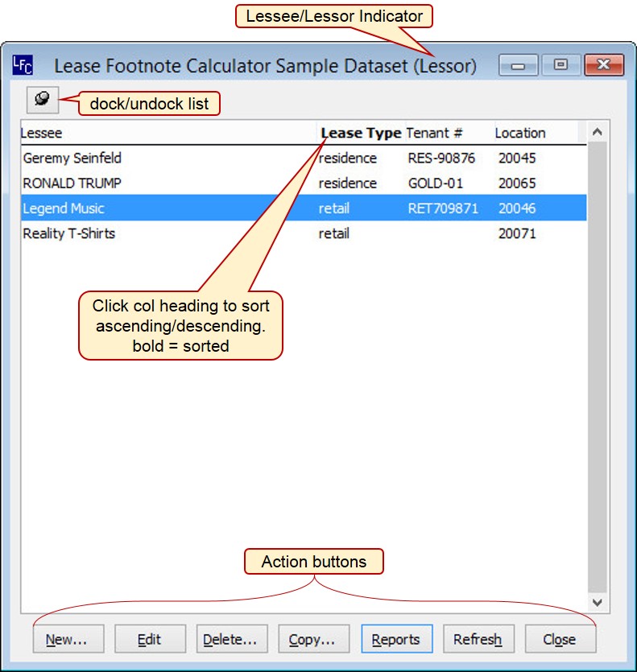Click the Copy... button

coord(314,639)
